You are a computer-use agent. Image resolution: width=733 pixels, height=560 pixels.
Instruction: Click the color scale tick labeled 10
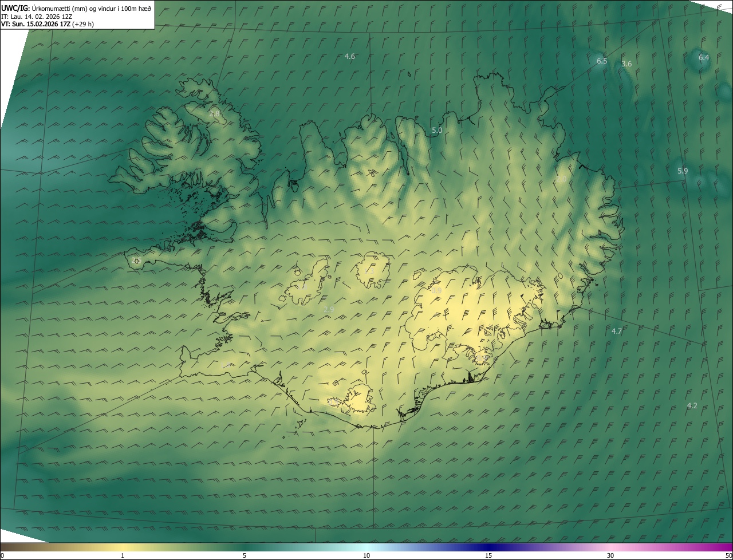click(x=366, y=555)
